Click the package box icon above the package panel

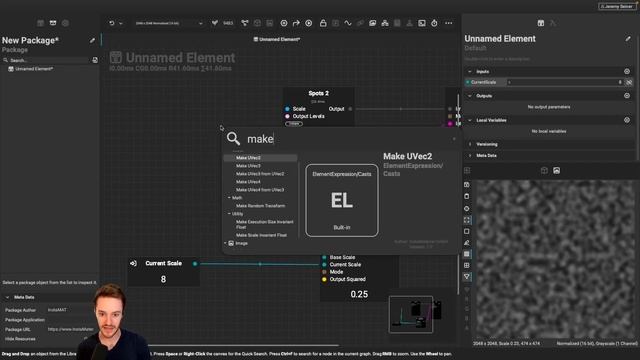click(x=53, y=23)
